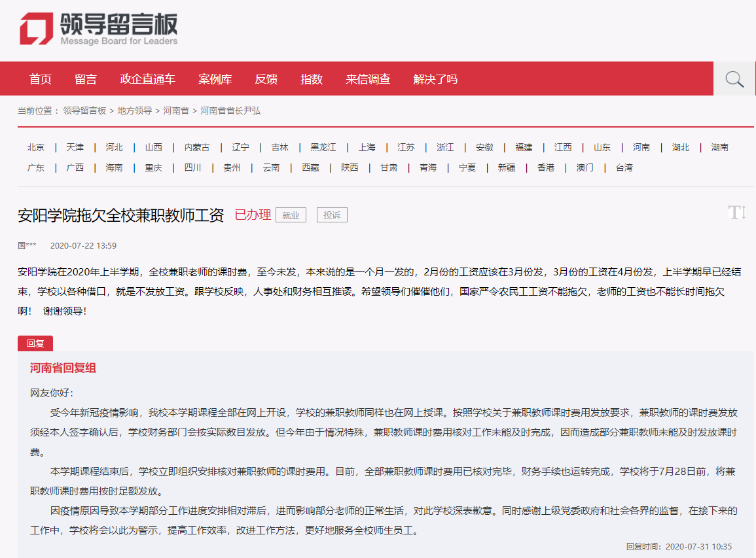Select the 北京 province link
Screen dimensions: 756x558
pyautogui.click(x=36, y=148)
